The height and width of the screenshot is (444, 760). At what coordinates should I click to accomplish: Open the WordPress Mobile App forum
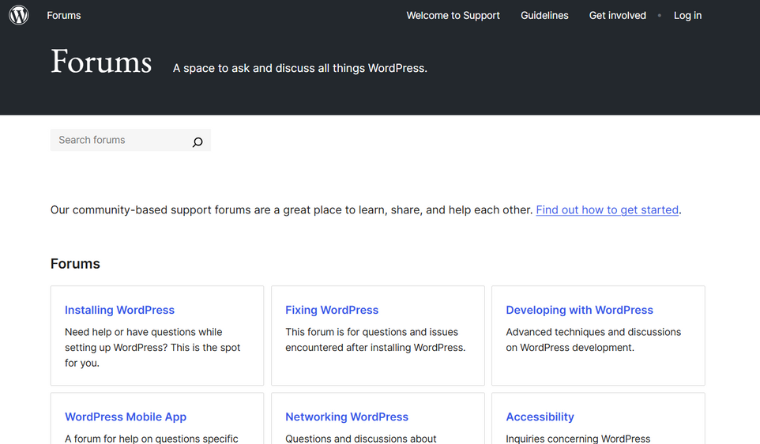[126, 417]
